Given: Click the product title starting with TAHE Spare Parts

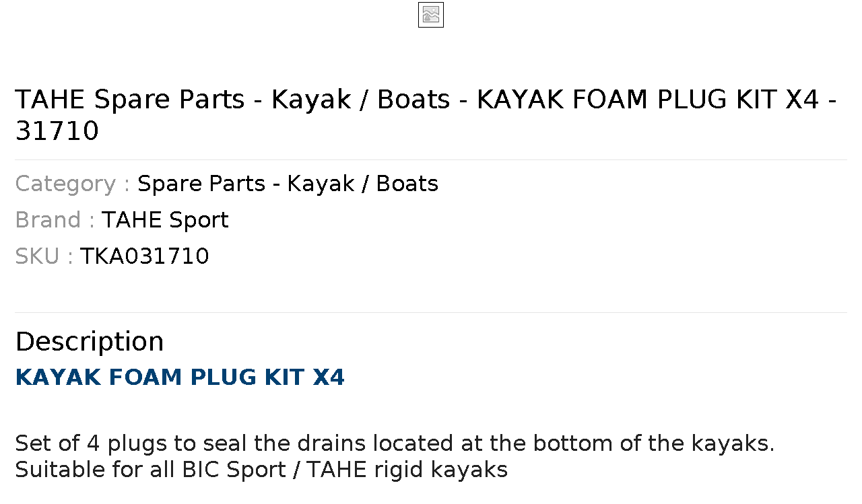Looking at the screenshot, I should [426, 115].
